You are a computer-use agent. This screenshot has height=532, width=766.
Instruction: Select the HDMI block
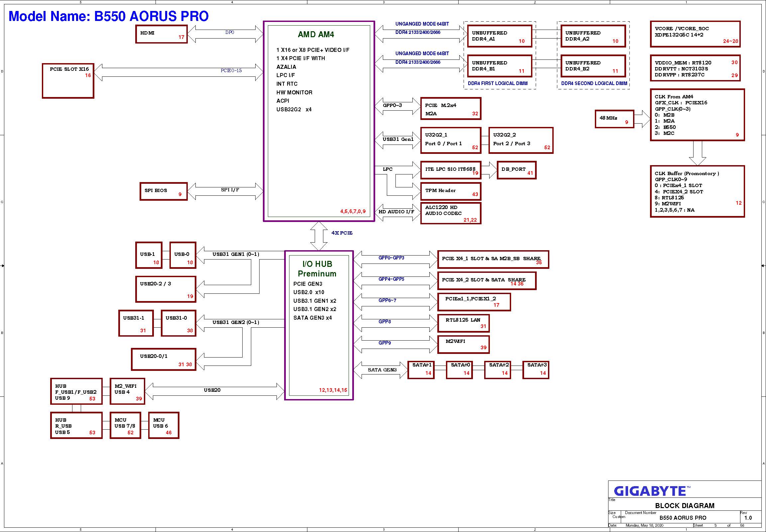(161, 34)
